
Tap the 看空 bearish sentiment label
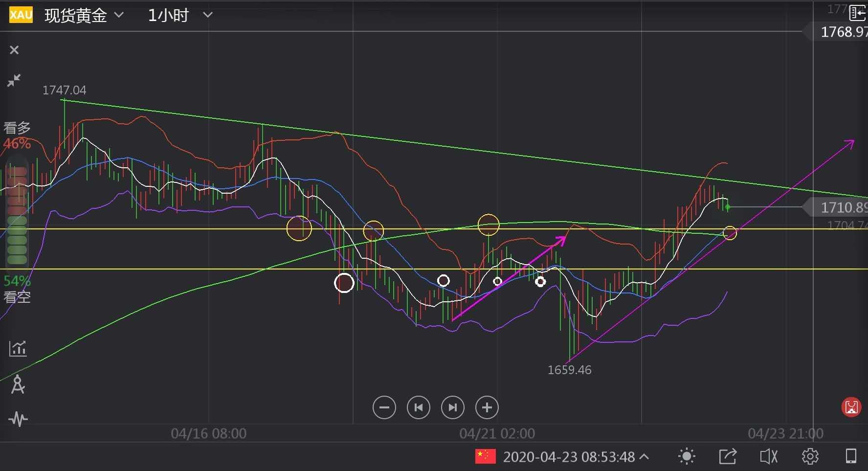click(17, 296)
